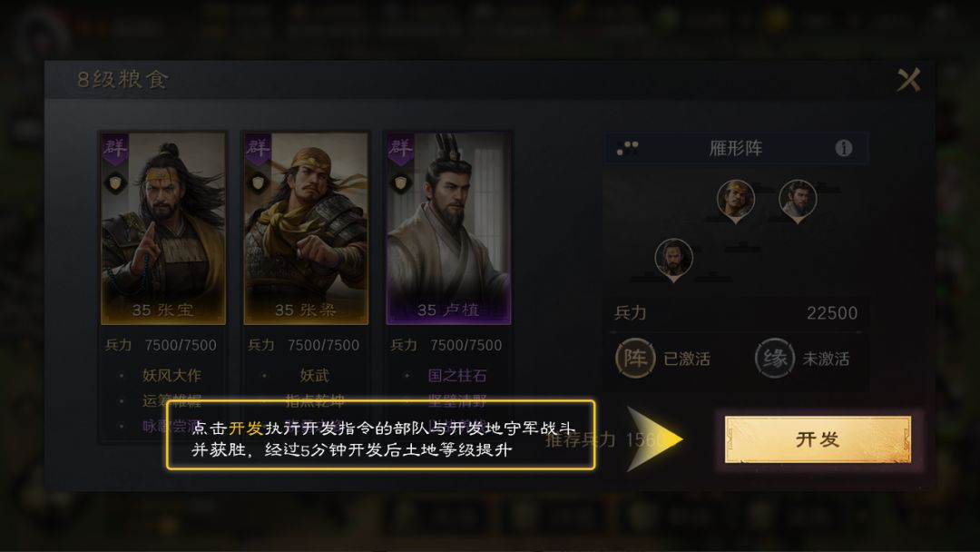
Task: Tap the 缘 bond bonus emblem
Action: [774, 359]
